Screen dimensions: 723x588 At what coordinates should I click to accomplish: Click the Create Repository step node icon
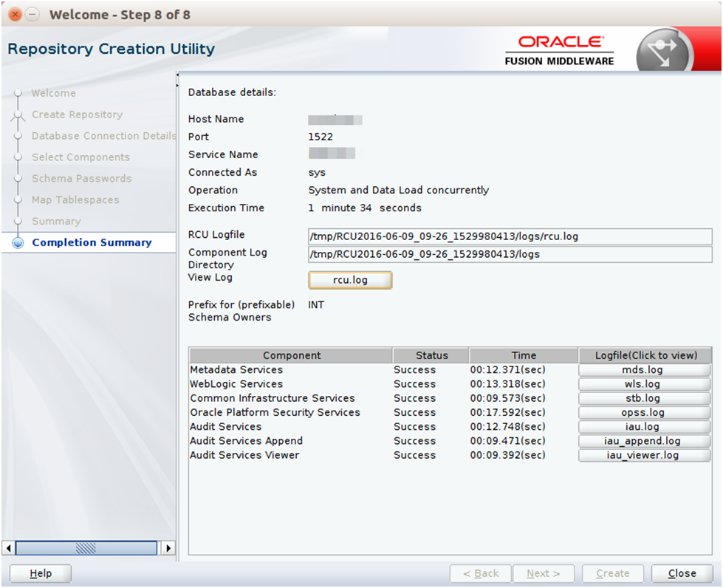click(18, 115)
